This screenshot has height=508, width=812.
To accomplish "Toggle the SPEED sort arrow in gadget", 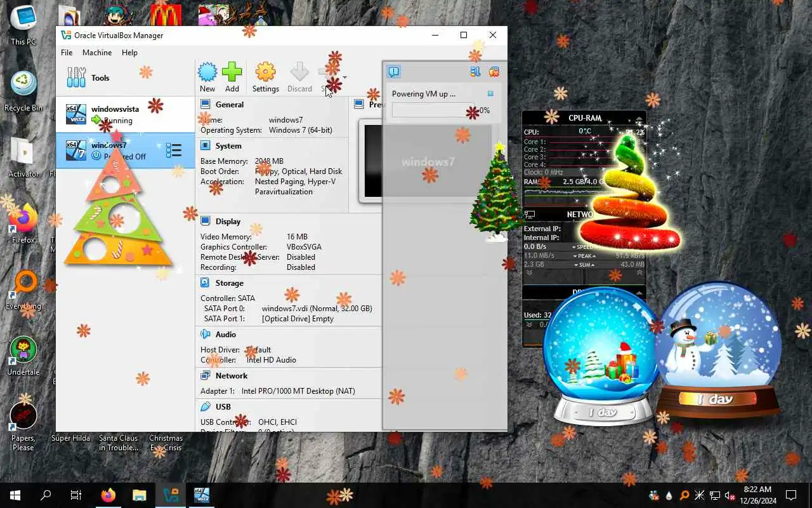I will point(574,246).
